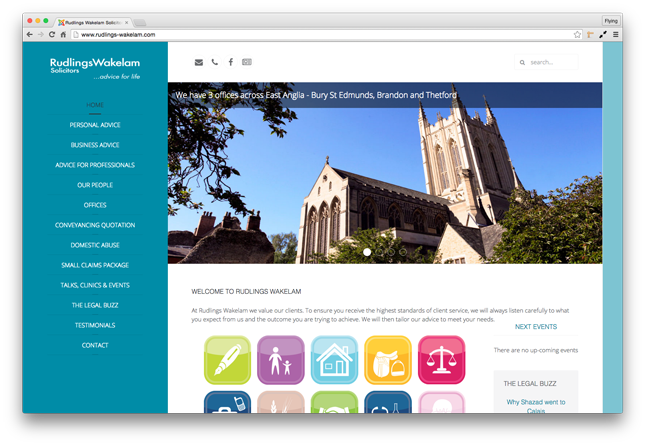
Task: Click the phone icon in header
Action: point(215,62)
